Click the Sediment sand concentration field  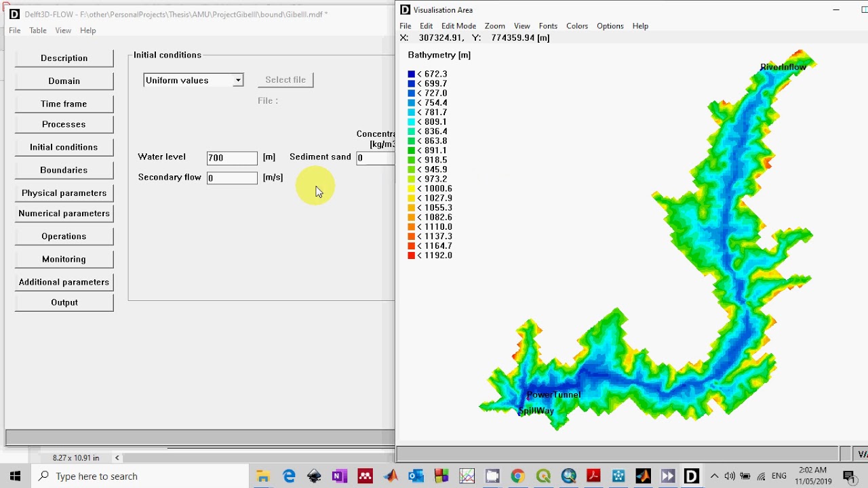point(376,158)
